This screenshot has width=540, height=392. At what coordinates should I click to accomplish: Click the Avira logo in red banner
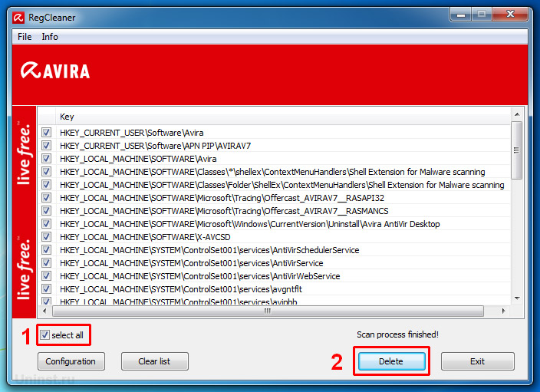pyautogui.click(x=56, y=71)
